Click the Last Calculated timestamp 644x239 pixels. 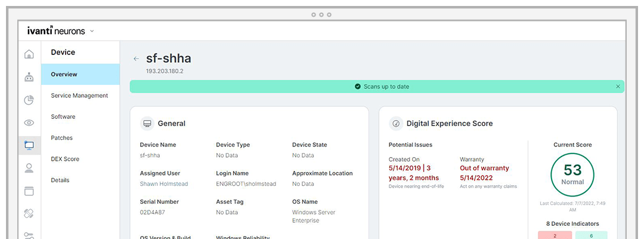[572, 207]
